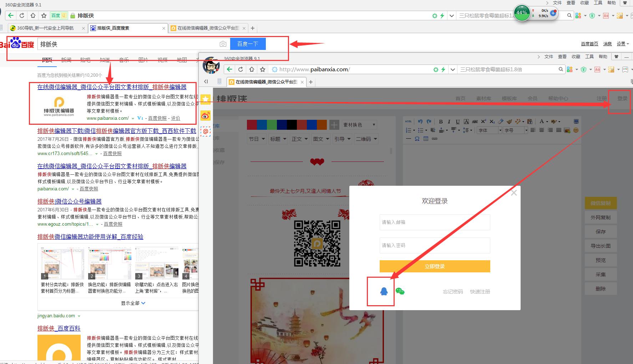Open the 快速注册 quick registration link

tap(480, 292)
